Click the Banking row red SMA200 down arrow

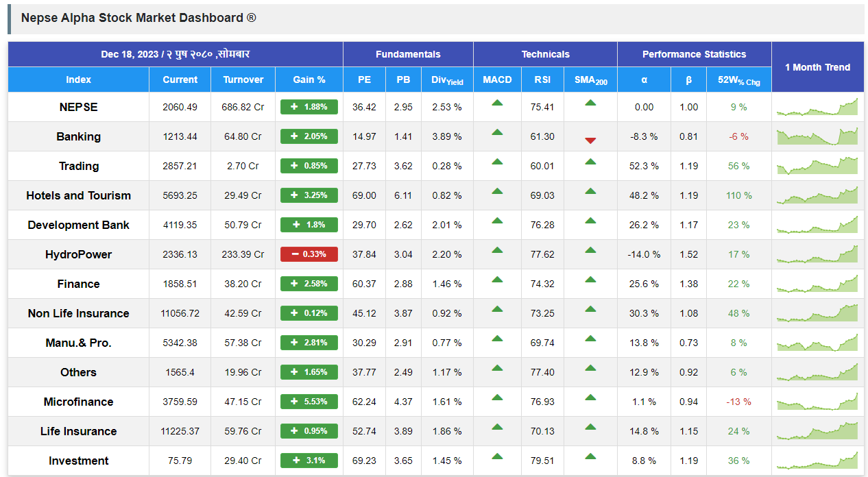click(590, 140)
